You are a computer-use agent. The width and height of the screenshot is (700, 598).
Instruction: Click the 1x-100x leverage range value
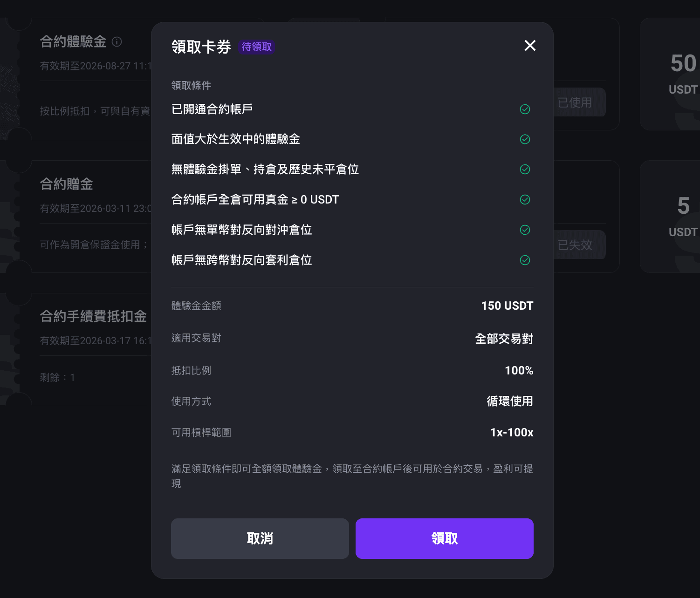512,433
